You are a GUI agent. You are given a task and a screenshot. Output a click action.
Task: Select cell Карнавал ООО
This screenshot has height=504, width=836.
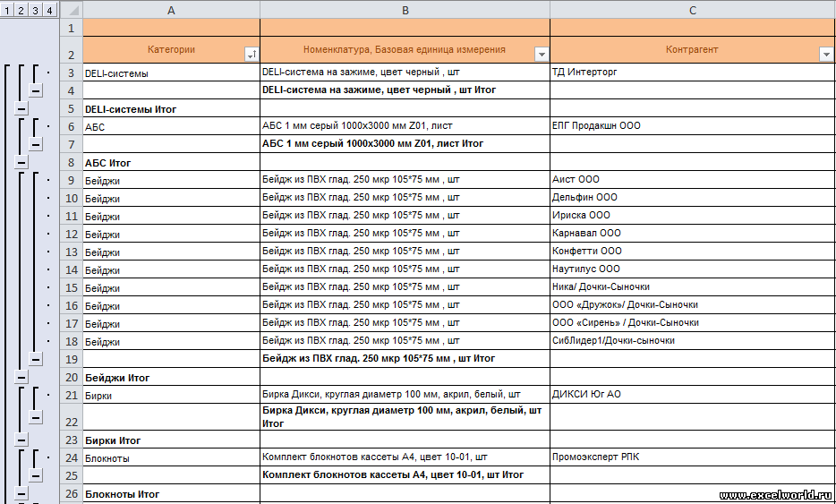(693, 233)
